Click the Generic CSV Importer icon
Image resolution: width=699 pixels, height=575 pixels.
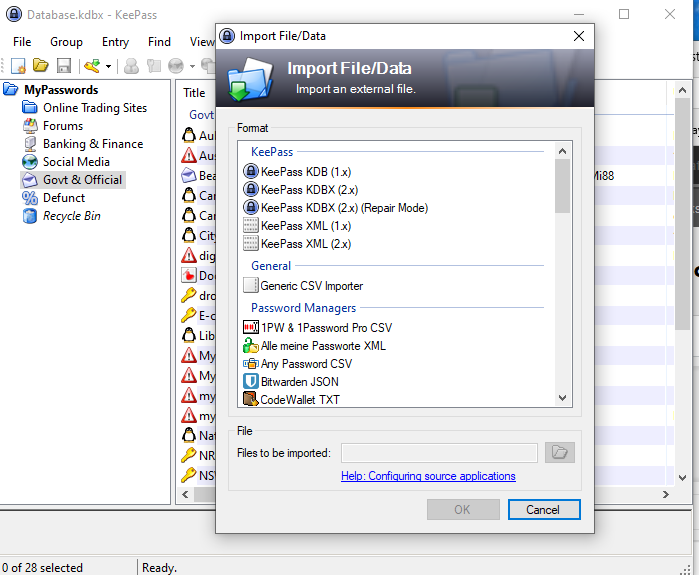pyautogui.click(x=251, y=285)
